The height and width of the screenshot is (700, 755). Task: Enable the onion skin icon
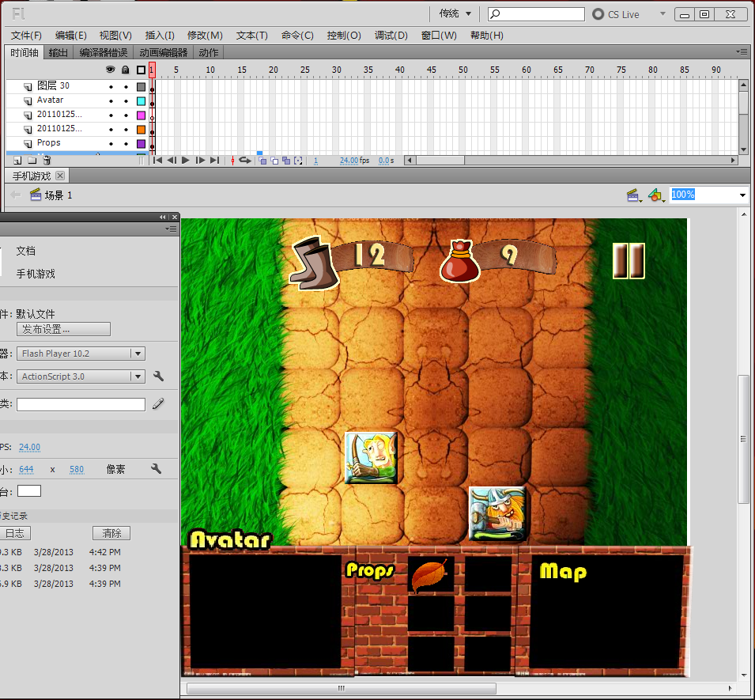coord(262,161)
